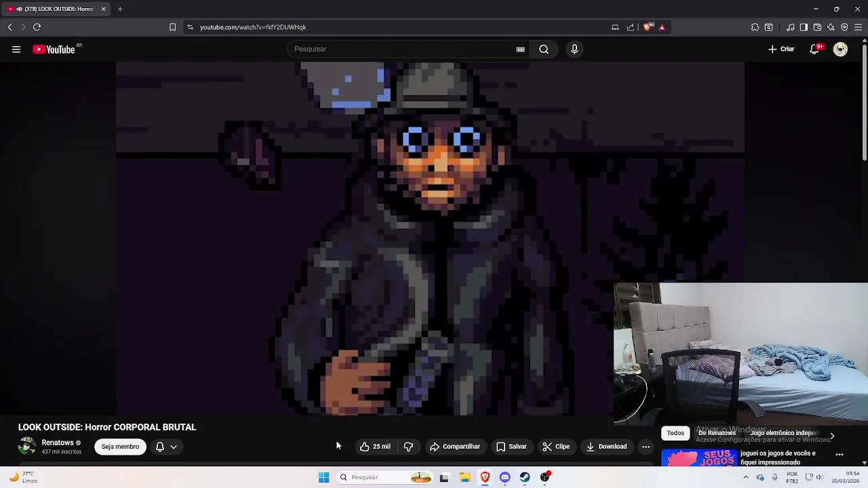Open a new browser tab
This screenshot has width=868, height=488.
click(120, 9)
